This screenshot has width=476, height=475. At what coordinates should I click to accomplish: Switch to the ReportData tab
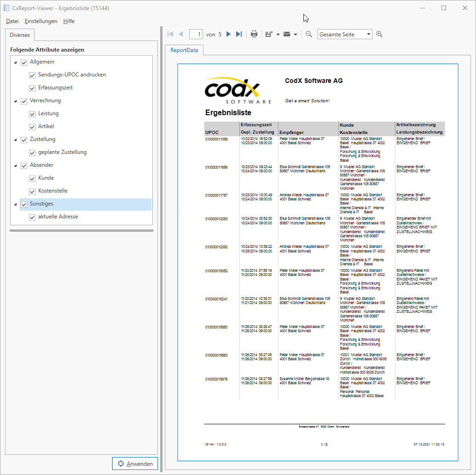[x=184, y=50]
